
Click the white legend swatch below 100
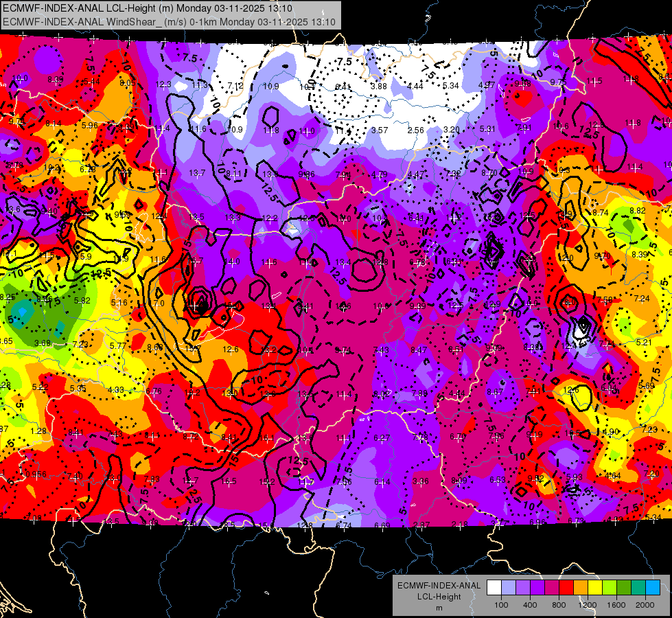[494, 588]
